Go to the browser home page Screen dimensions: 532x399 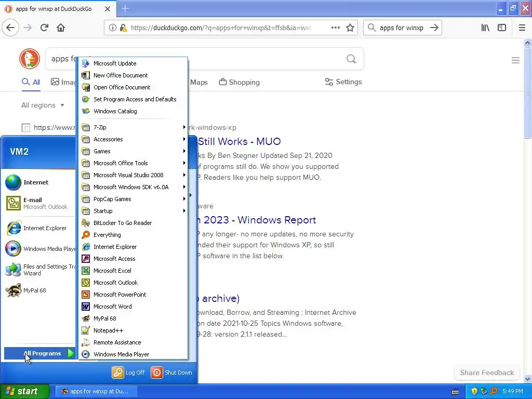[61, 28]
